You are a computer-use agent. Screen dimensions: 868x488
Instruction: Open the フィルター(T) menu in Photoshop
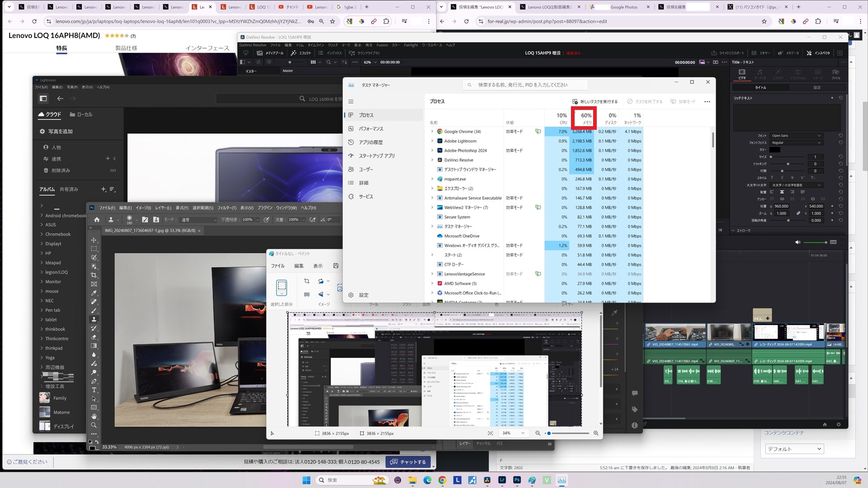226,208
